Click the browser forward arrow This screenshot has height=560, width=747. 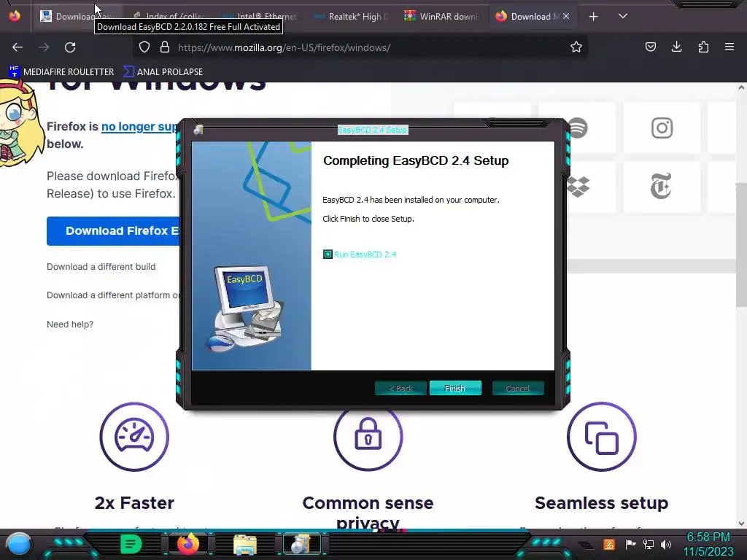44,47
